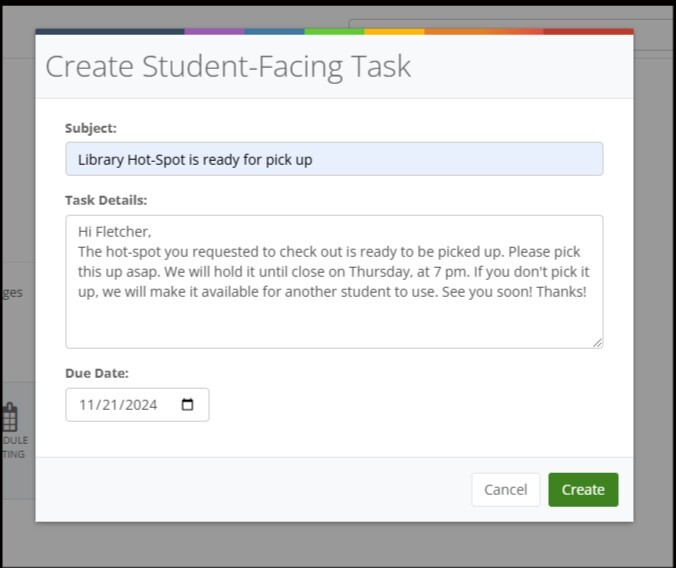Click the dimmed search box behind dialog

pos(654,34)
